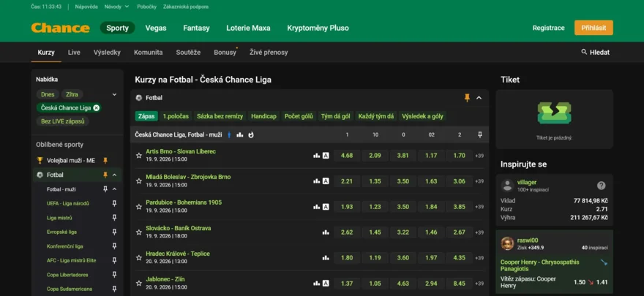Pin Liga mistrů in sidebar
The image size is (644, 296).
115,218
